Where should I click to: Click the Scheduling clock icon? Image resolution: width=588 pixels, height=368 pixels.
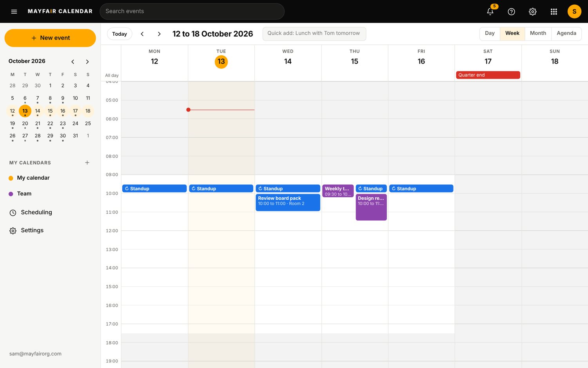13,213
